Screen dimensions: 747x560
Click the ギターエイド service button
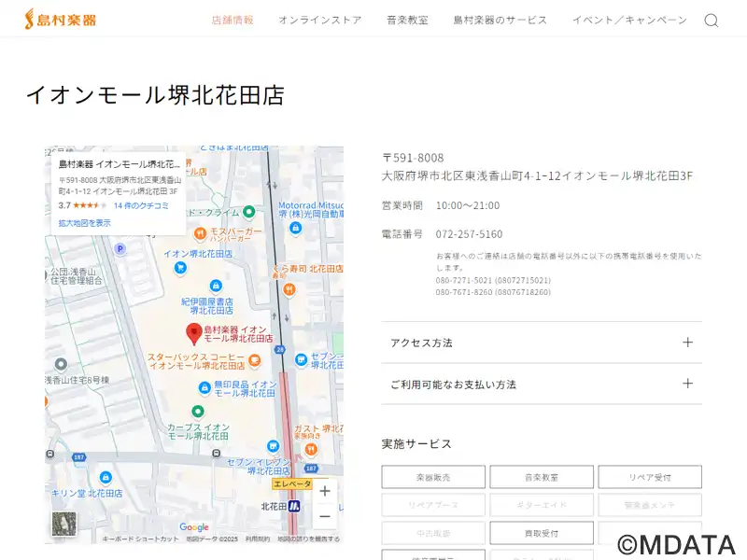tap(542, 505)
